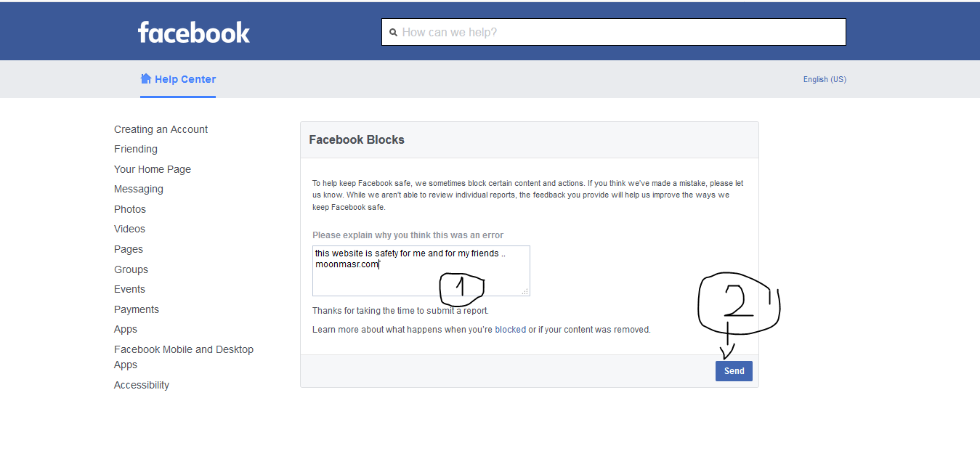Viewport: 980px width, 451px height.
Task: Select Facebook Mobile and Desktop Apps topic
Action: tap(184, 357)
